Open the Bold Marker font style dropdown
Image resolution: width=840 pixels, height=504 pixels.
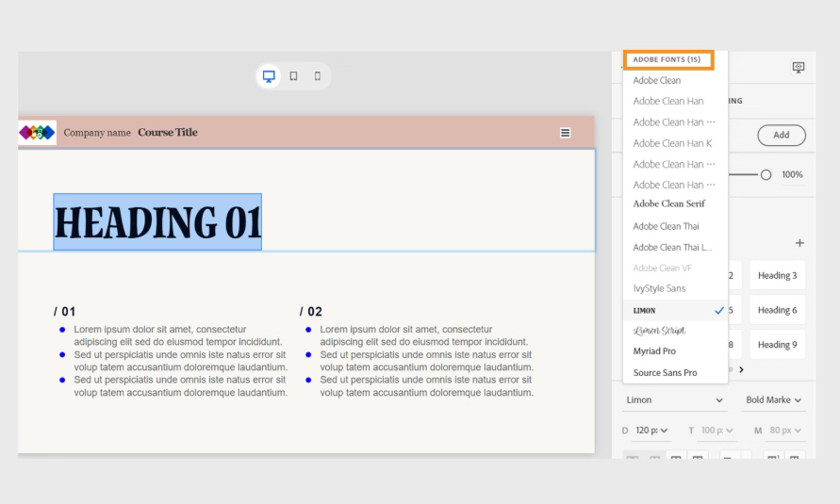[774, 400]
